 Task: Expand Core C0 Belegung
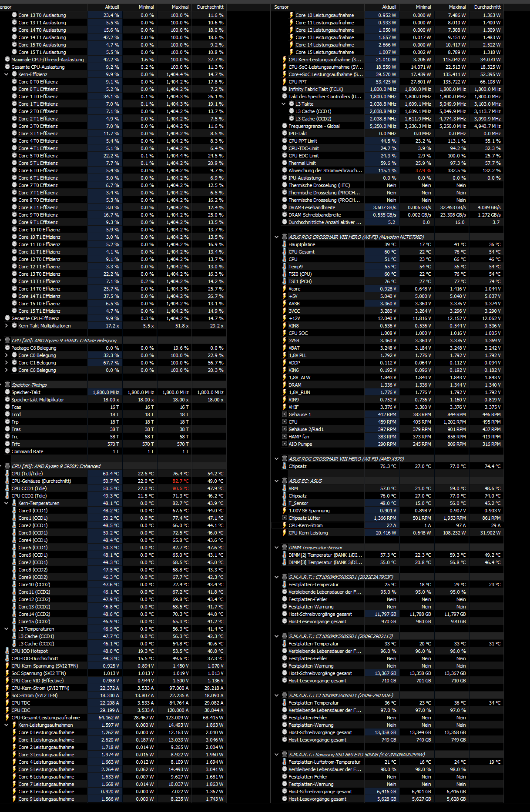click(7, 355)
